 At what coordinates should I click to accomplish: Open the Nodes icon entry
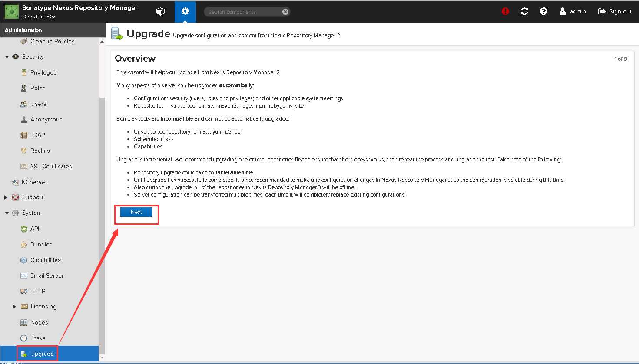tap(24, 322)
